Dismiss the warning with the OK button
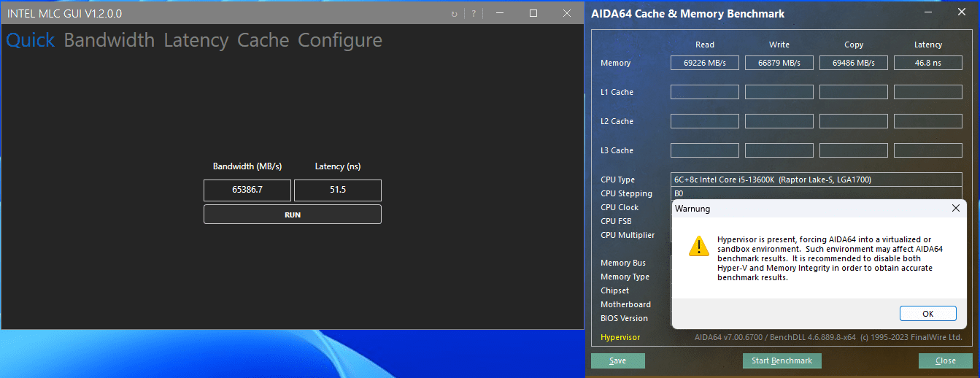This screenshot has height=378, width=980. [x=928, y=314]
